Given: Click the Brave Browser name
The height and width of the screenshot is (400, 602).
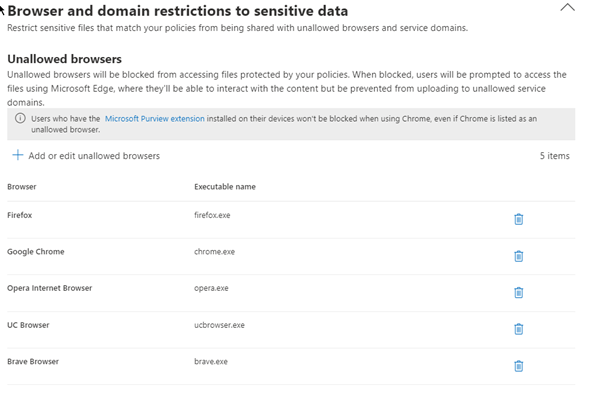Looking at the screenshot, I should [34, 362].
